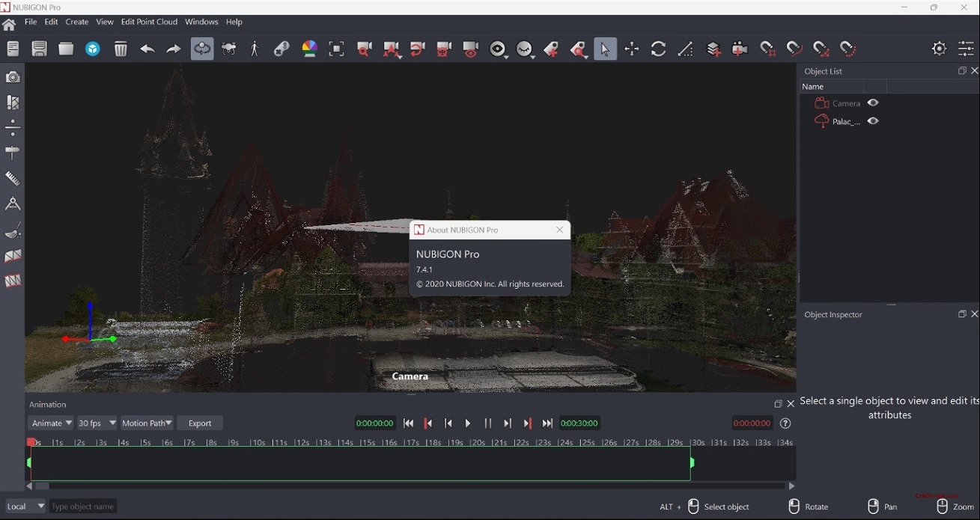Hide the Camera object in the Object List
Screen dimensions: 980x520
pos(873,103)
